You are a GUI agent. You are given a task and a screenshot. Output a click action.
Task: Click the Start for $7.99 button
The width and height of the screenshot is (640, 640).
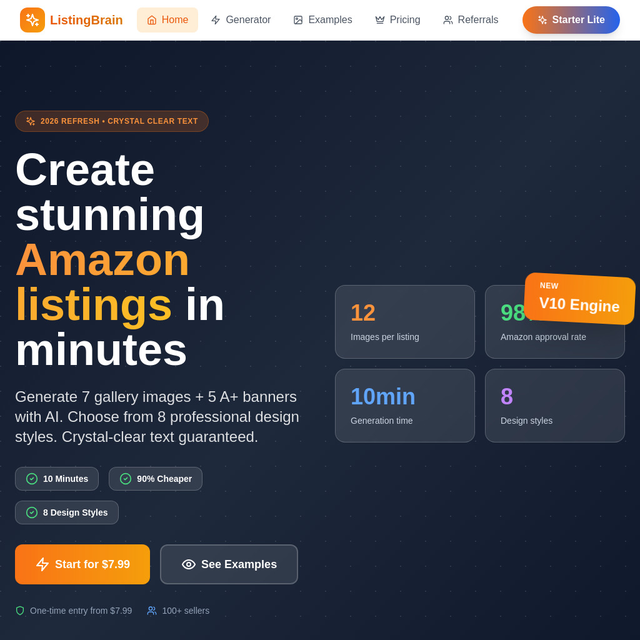(82, 564)
